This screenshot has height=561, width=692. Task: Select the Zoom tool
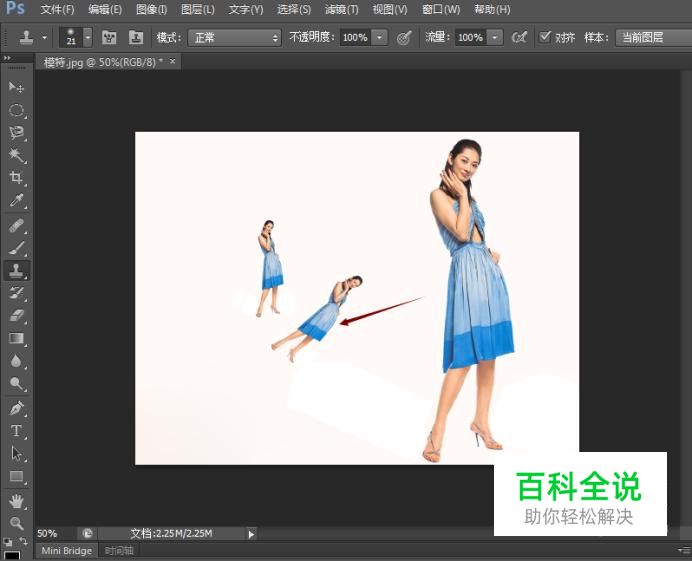(16, 523)
